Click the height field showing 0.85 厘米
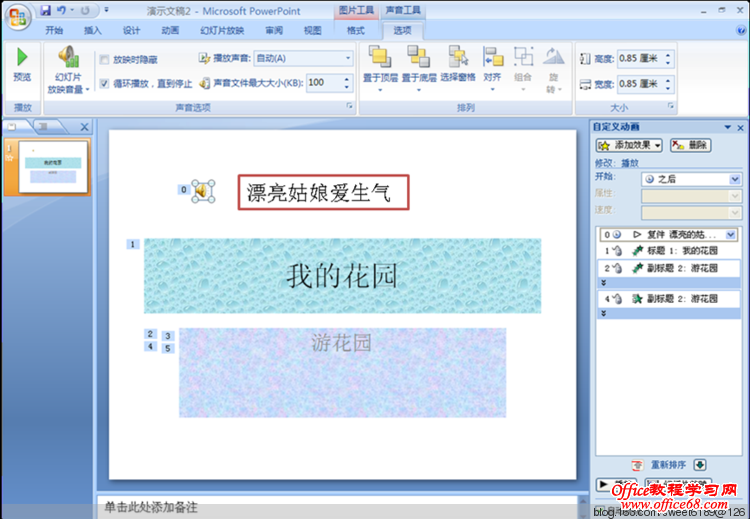Viewport: 750px width, 519px height. pyautogui.click(x=640, y=58)
